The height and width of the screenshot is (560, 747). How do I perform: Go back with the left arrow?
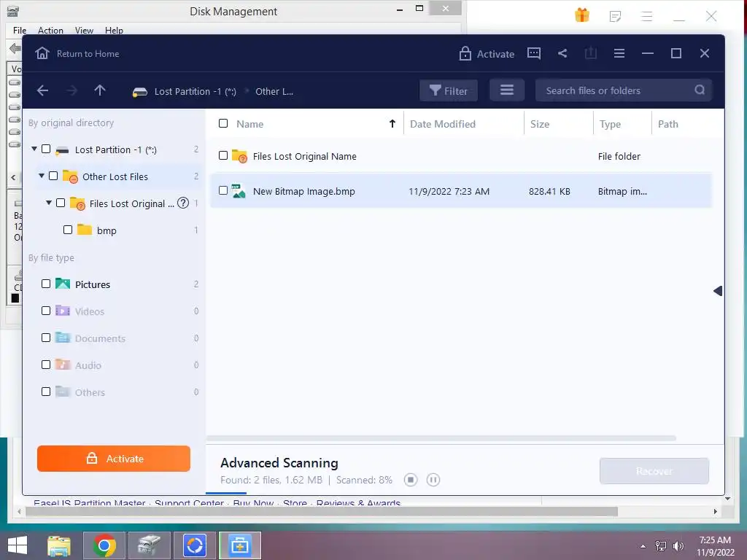click(42, 90)
